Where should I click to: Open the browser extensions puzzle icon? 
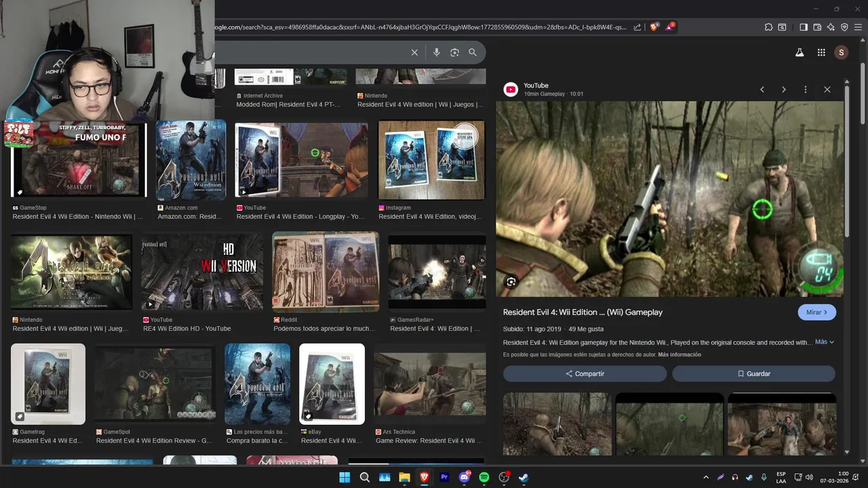(768, 27)
